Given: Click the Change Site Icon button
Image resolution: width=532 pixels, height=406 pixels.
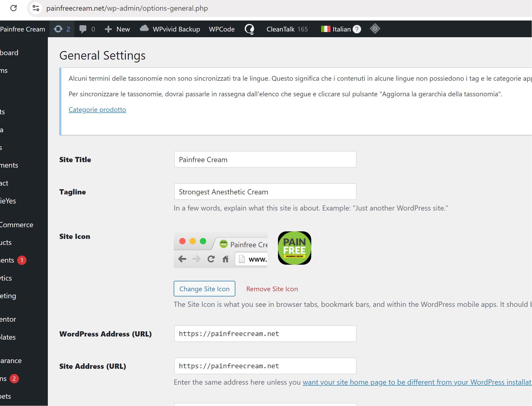Looking at the screenshot, I should (x=204, y=289).
